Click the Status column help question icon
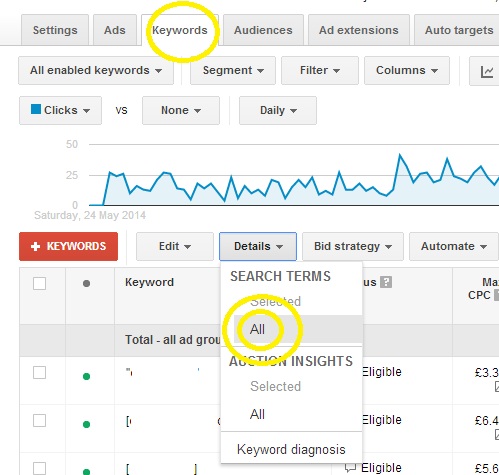This screenshot has width=499, height=475. (386, 282)
